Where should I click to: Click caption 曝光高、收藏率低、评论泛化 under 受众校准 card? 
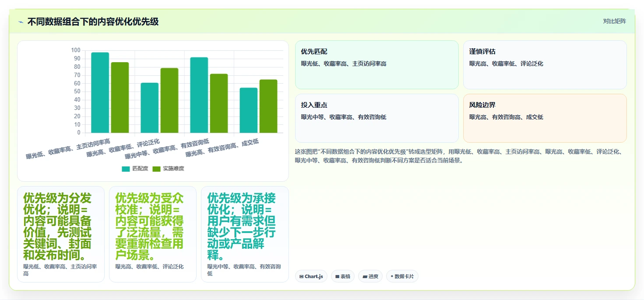[x=150, y=266]
